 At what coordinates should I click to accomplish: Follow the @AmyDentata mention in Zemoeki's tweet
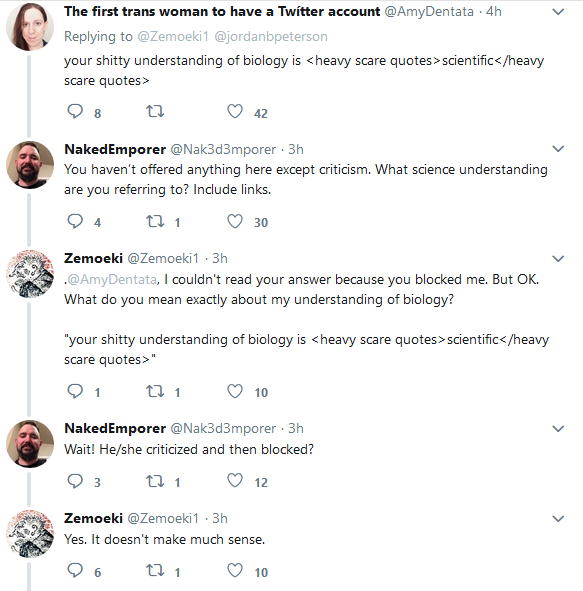click(112, 279)
